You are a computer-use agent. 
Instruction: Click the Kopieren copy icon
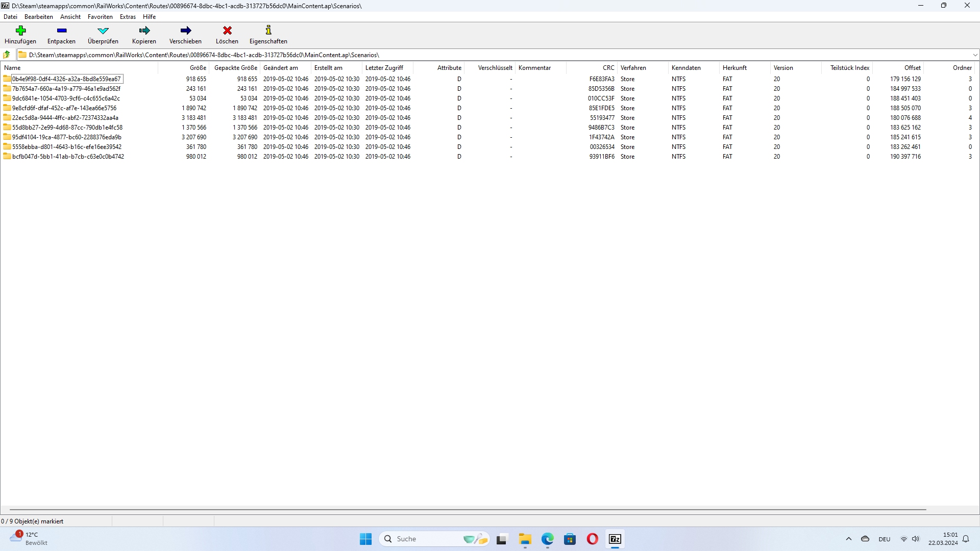point(144,31)
